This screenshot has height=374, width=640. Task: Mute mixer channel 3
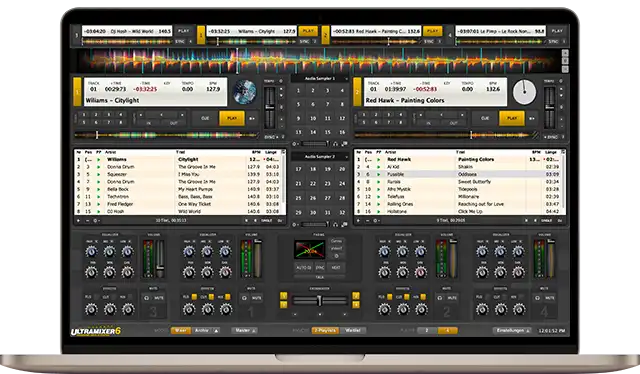click(158, 298)
